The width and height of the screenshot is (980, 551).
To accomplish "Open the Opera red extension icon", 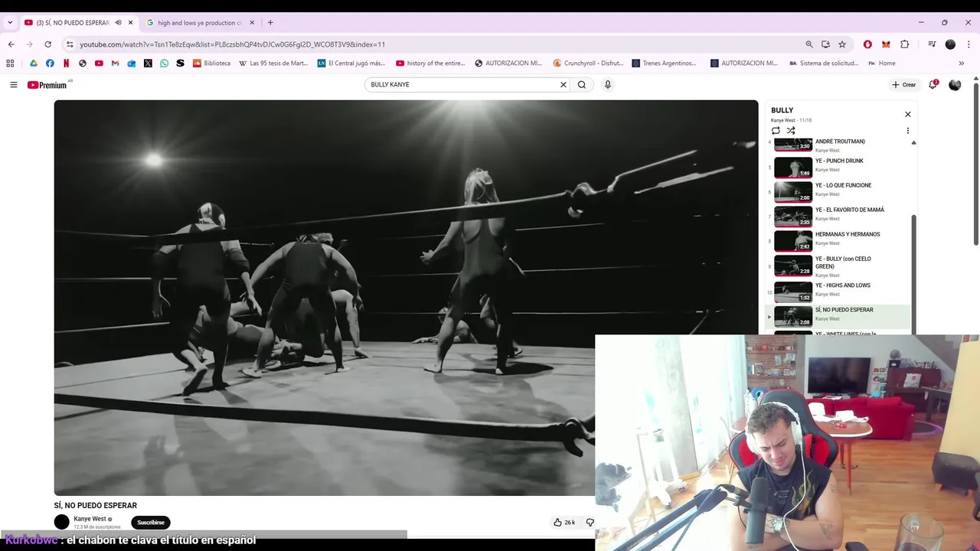I will pos(867,44).
